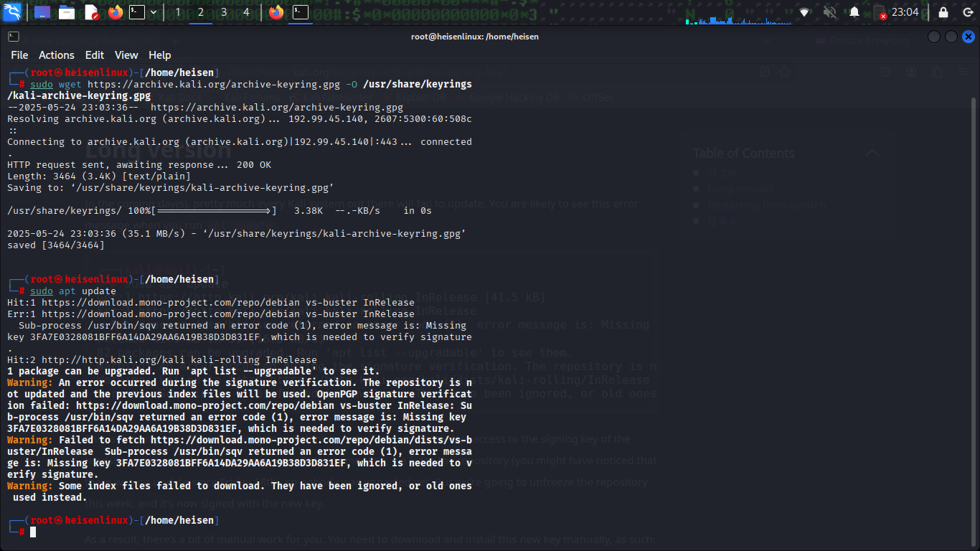Unmute audio via the muted speaker icon

click(x=829, y=12)
